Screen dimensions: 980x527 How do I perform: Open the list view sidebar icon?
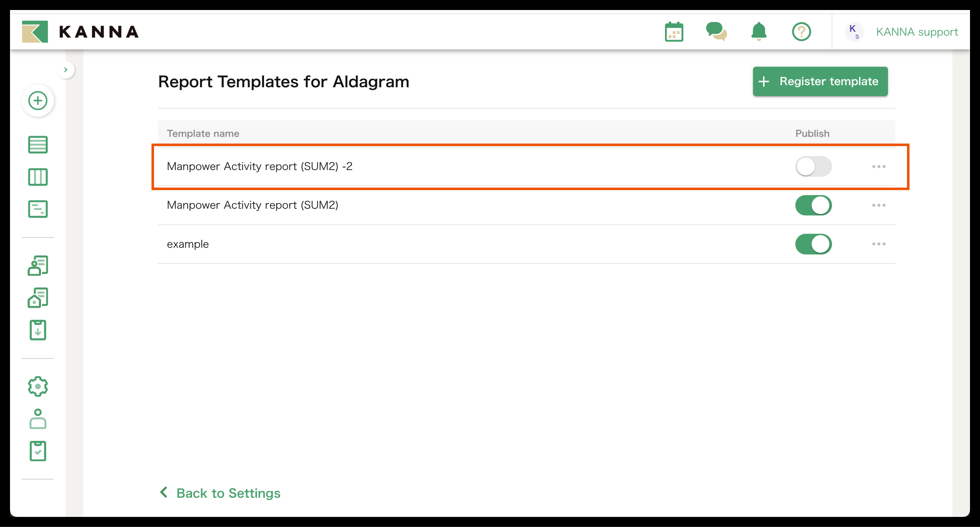click(38, 145)
